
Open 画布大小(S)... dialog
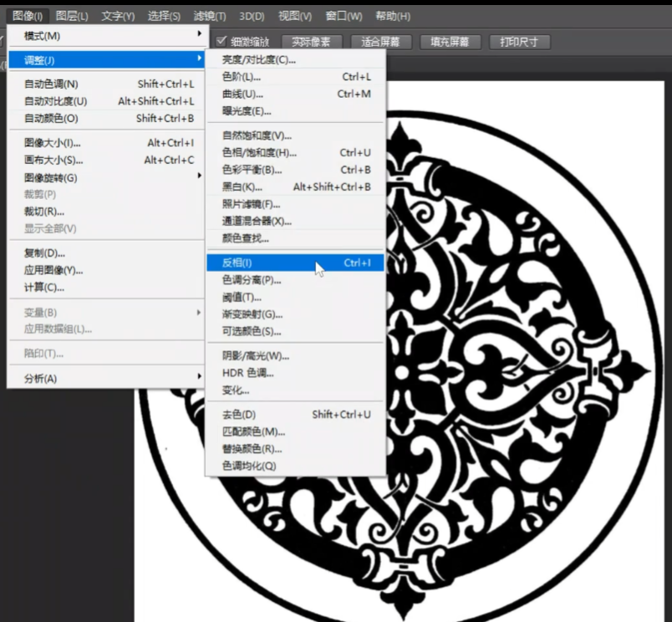click(106, 160)
